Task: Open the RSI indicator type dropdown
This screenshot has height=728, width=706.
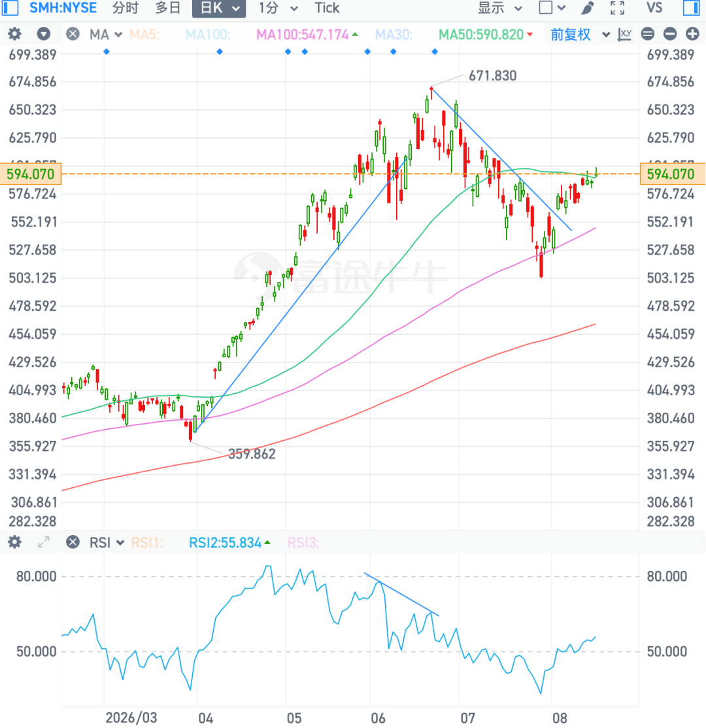Action: [x=107, y=542]
